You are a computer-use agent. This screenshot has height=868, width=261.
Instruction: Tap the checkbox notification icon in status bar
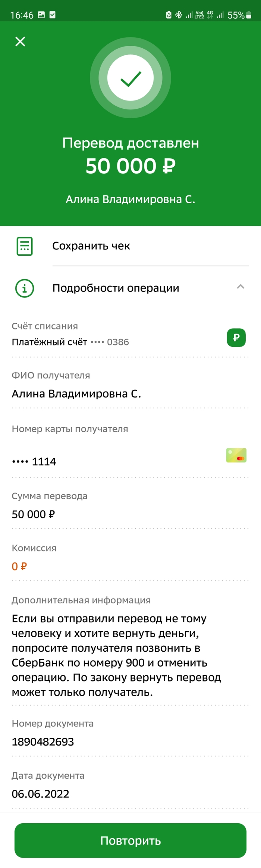pyautogui.click(x=53, y=15)
